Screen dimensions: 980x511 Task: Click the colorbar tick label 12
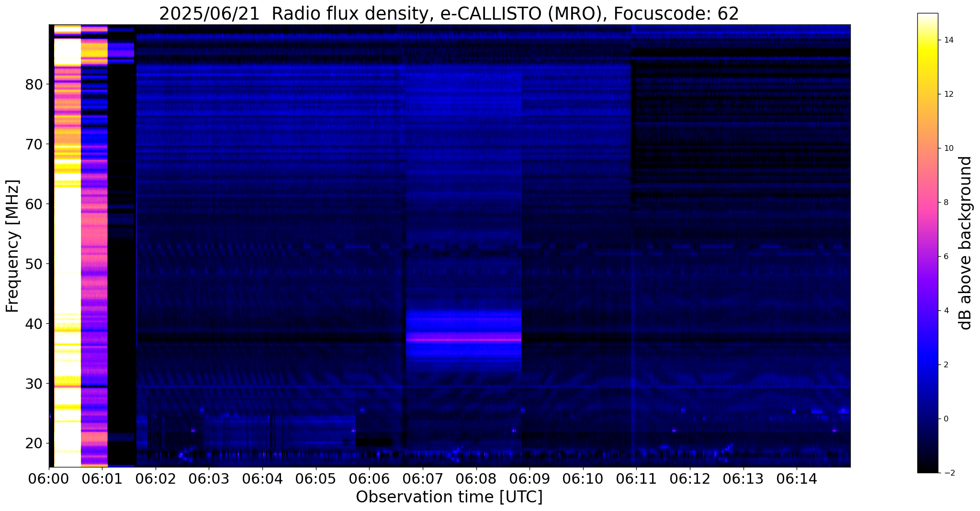pos(948,94)
